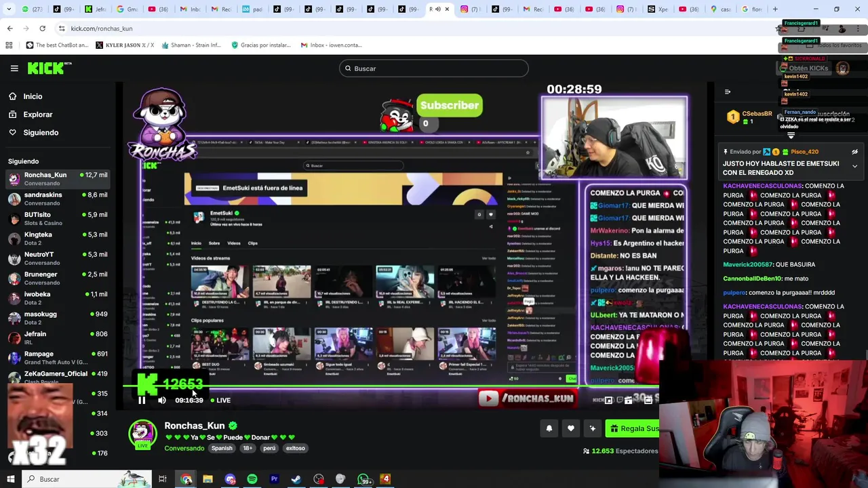Open ZeKaGamers_Oficial channel in the list
868x488 pixels.
tap(58, 377)
